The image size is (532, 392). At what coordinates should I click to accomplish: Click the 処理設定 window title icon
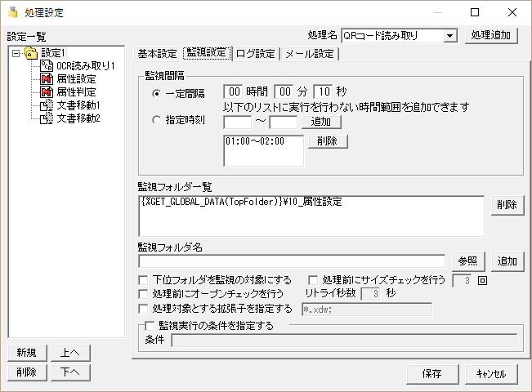pos(13,12)
